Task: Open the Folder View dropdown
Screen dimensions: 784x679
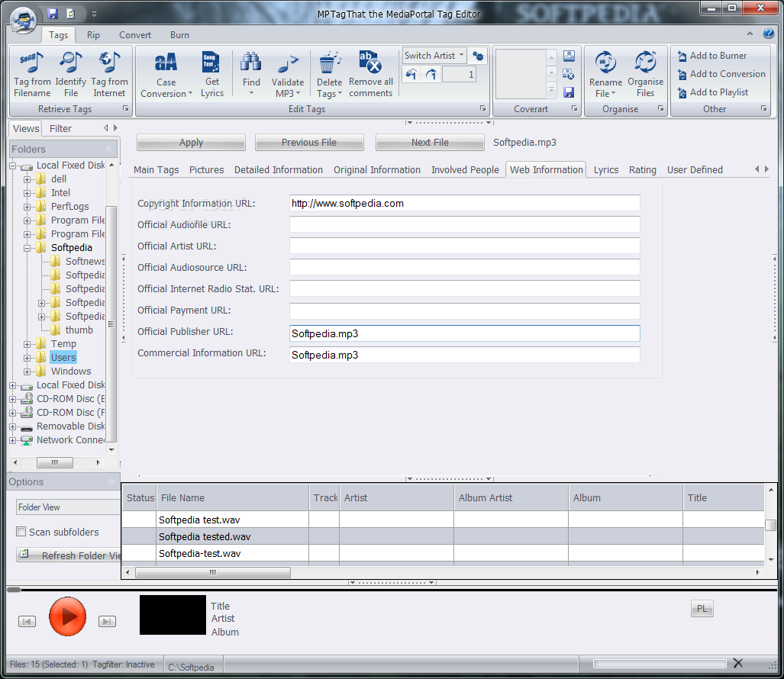Action: (68, 507)
